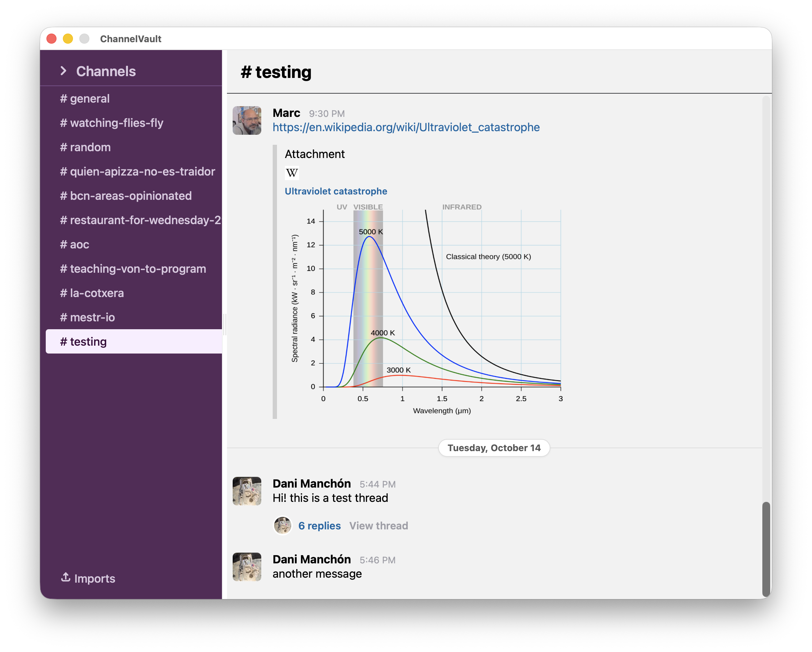Screen dimensions: 812x652
Task: Select the #quien-apizza-no-es-traidor channel
Action: pyautogui.click(x=131, y=171)
